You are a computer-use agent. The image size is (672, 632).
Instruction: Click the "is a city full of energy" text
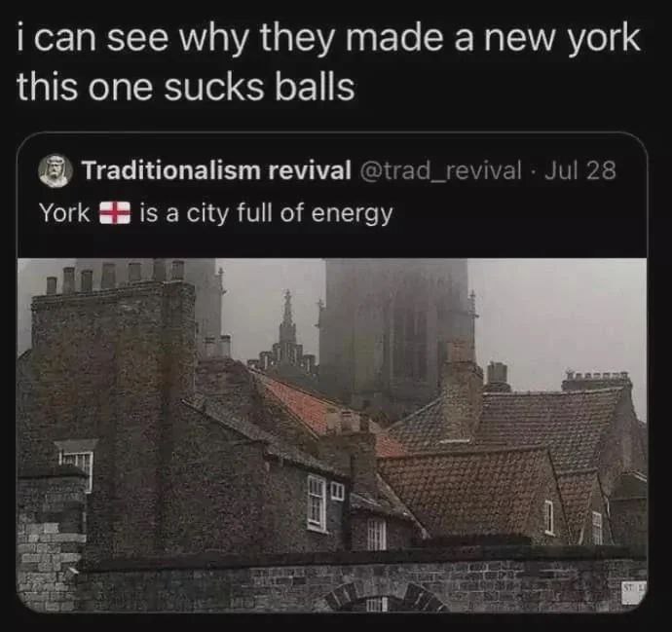266,214
